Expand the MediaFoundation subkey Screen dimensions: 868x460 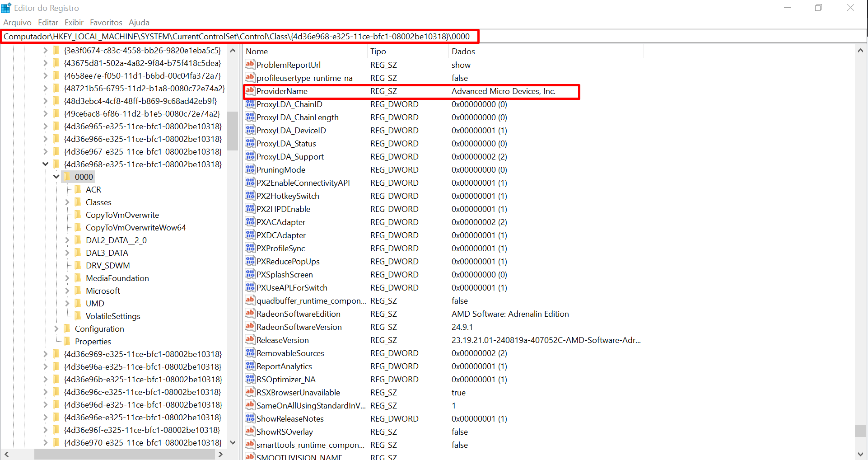67,278
